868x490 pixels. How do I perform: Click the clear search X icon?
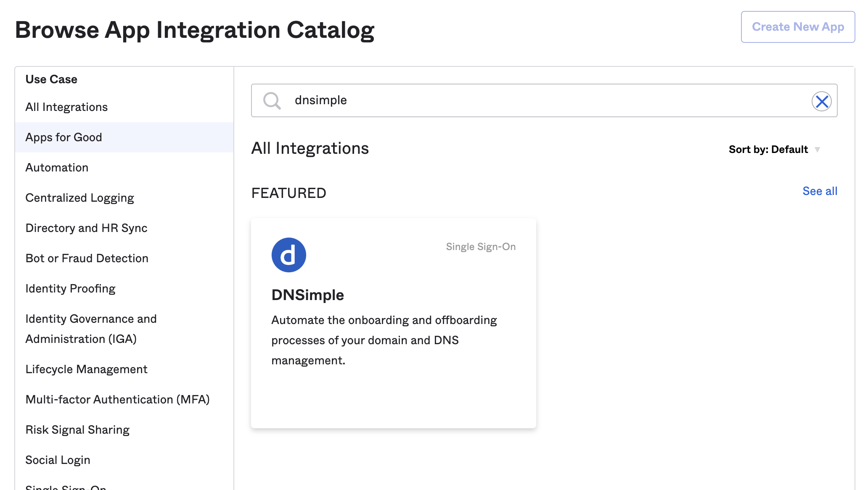point(821,100)
